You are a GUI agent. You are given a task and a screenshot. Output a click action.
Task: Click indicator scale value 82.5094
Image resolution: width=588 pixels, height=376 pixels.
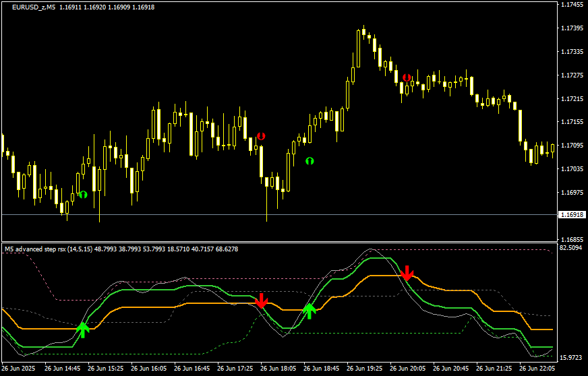(x=570, y=248)
